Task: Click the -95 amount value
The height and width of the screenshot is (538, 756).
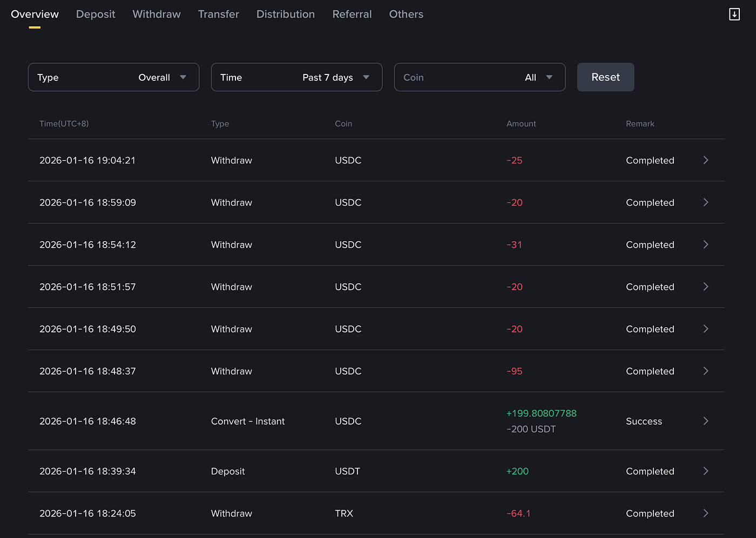Action: [x=515, y=371]
